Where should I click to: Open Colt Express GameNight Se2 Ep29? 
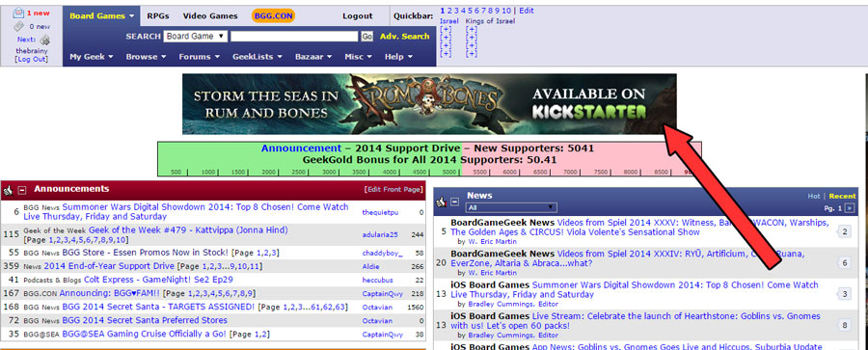(158, 280)
